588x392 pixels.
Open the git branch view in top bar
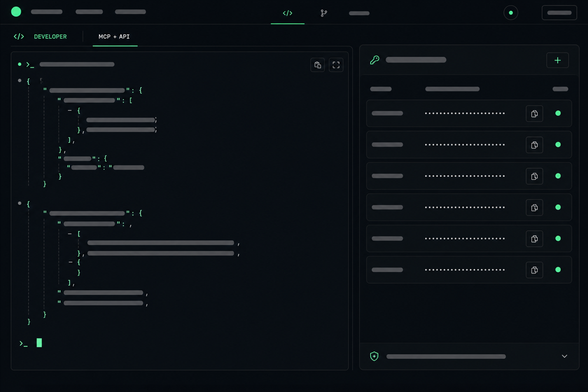click(324, 13)
